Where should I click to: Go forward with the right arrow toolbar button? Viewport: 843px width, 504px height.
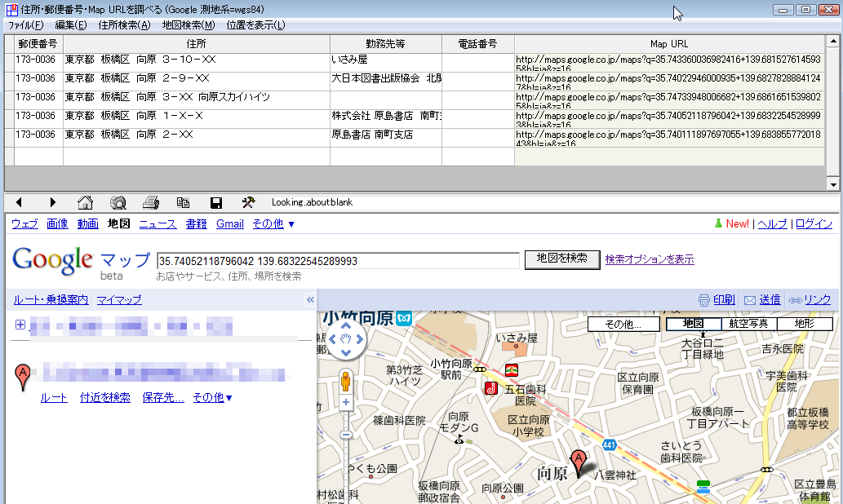point(52,202)
